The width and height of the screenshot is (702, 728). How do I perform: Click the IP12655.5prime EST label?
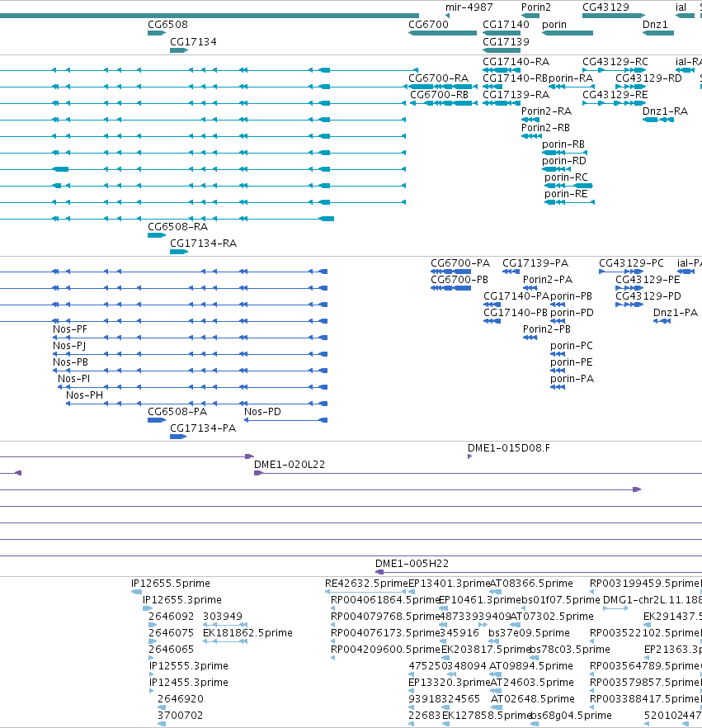(x=171, y=584)
